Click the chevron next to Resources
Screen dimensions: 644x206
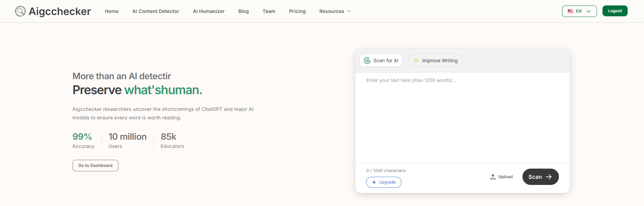coord(349,11)
